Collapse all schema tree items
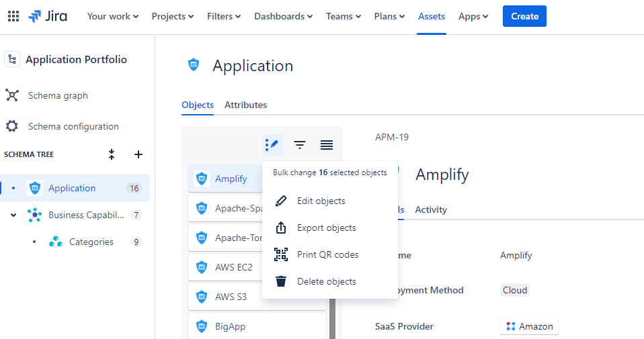Screen dimensions: 644x339 [x=112, y=154]
